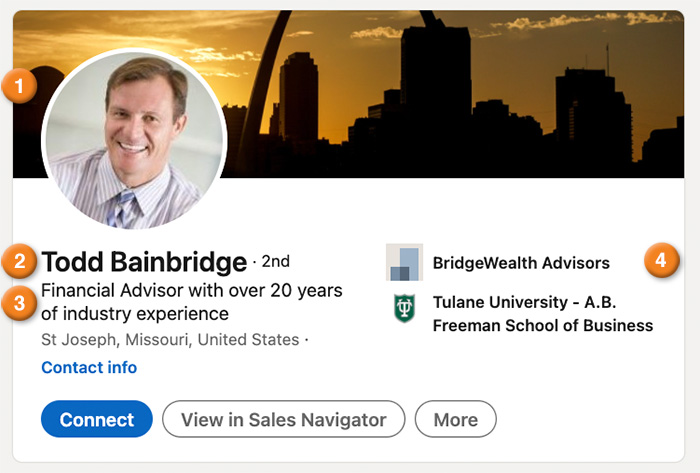Viewport: 700px width, 473px height.
Task: Click the Financial Advisor headline text
Action: click(x=192, y=302)
